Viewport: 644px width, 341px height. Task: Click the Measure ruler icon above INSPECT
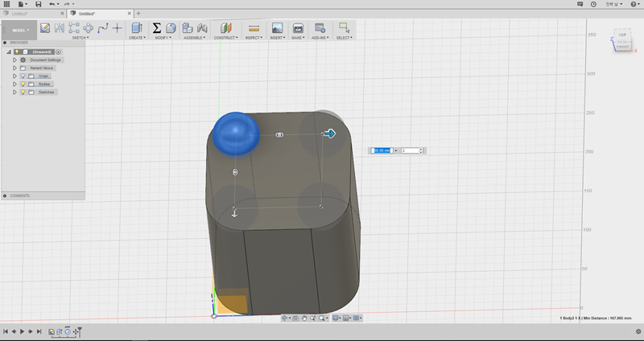tap(254, 28)
